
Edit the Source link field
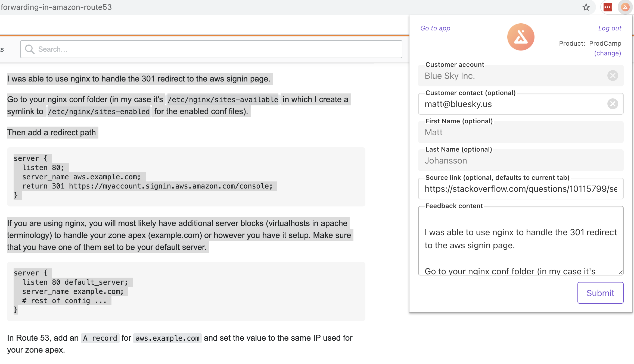(521, 189)
